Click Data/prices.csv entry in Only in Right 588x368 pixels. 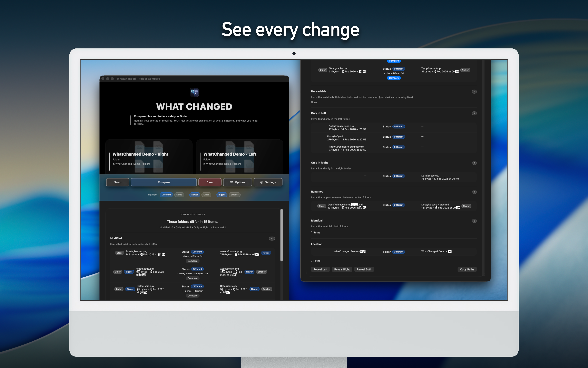[x=440, y=177]
